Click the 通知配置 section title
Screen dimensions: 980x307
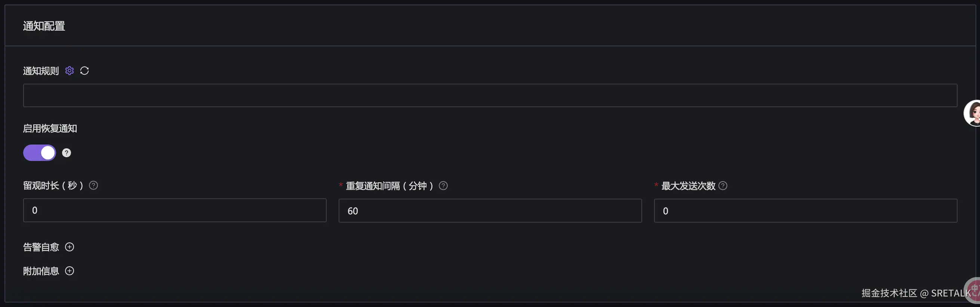click(44, 26)
